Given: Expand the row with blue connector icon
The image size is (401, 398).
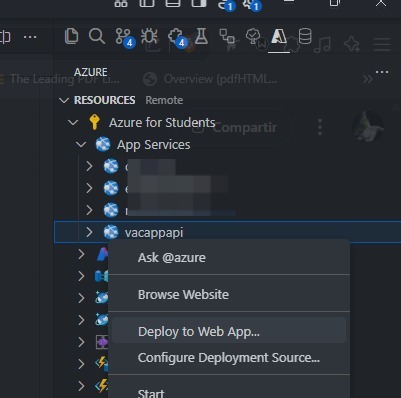Looking at the screenshot, I should tap(81, 276).
